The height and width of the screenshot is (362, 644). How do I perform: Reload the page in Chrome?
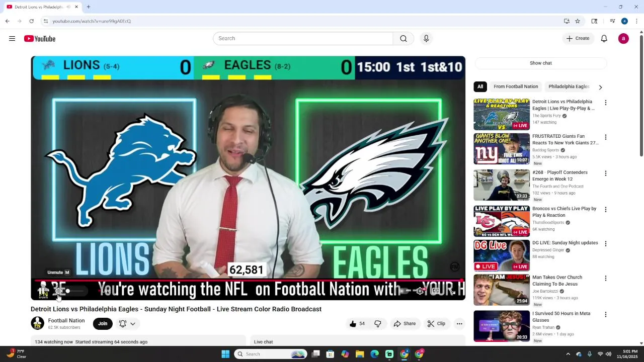[31, 21]
